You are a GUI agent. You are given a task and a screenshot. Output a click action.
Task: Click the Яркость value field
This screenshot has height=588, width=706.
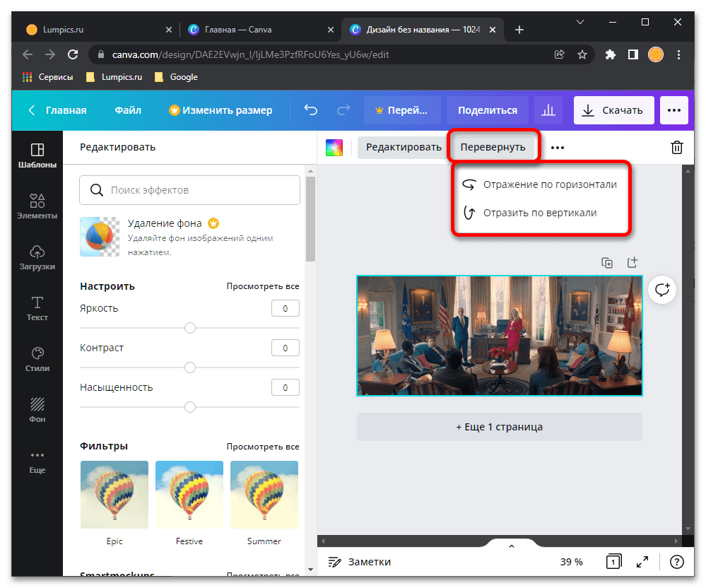(x=285, y=308)
